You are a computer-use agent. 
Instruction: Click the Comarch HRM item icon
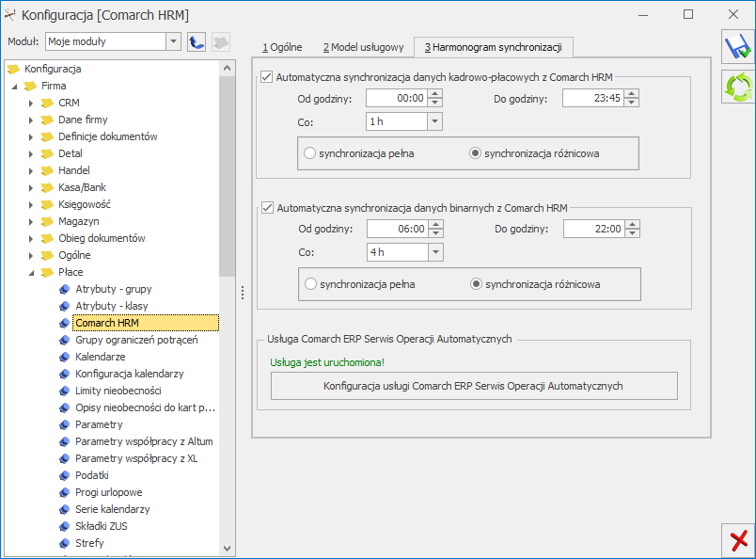[64, 323]
